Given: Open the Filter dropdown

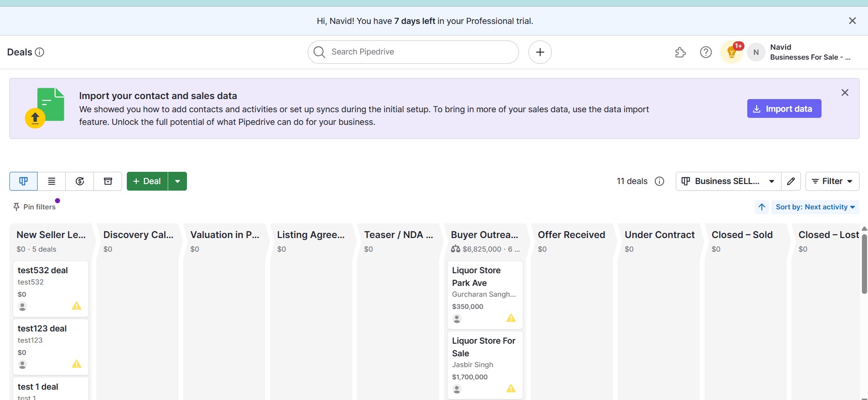Looking at the screenshot, I should pyautogui.click(x=832, y=181).
